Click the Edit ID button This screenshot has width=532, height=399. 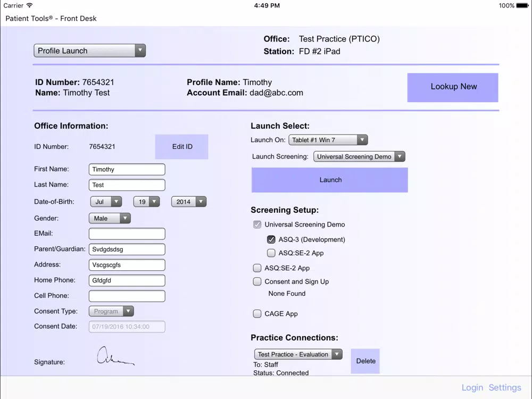pyautogui.click(x=182, y=147)
